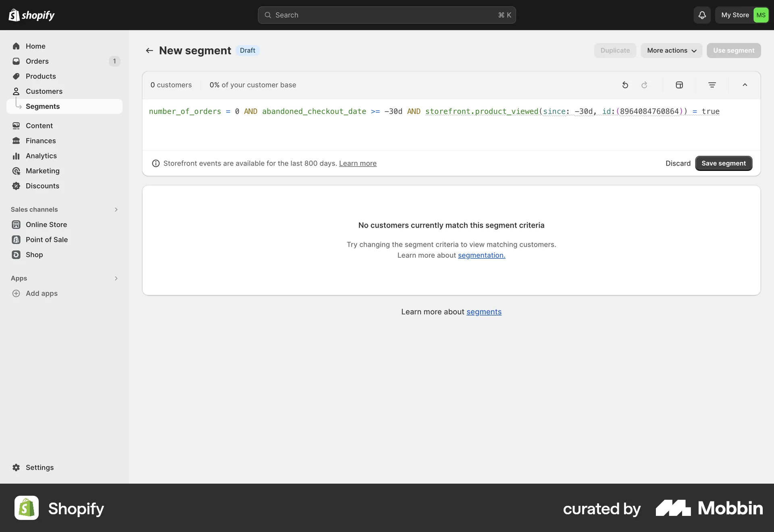Open the filter options for the segment
774x532 pixels.
712,85
